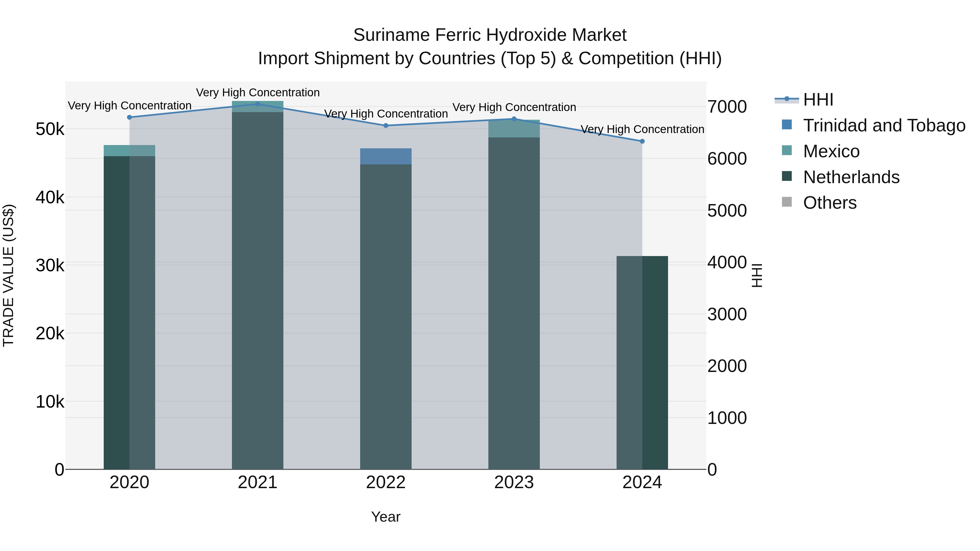Click the 2022 Trinidad and Tobago bar segment

click(386, 156)
